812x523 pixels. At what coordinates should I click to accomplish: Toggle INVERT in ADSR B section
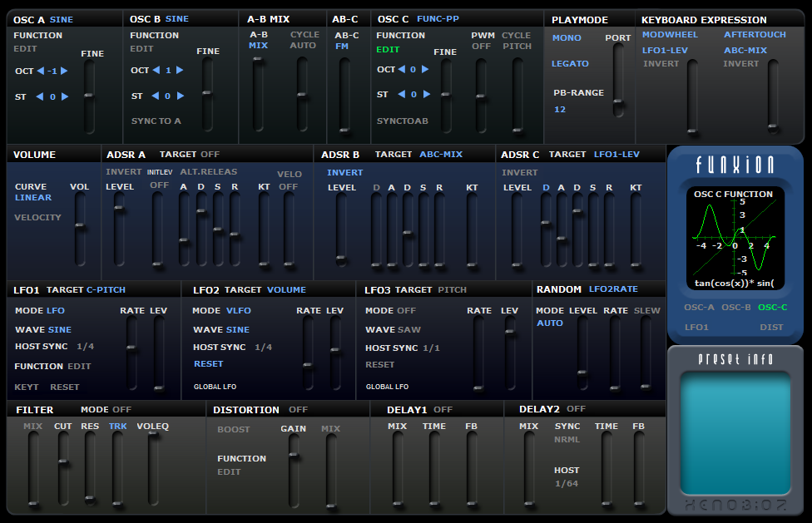pos(345,173)
